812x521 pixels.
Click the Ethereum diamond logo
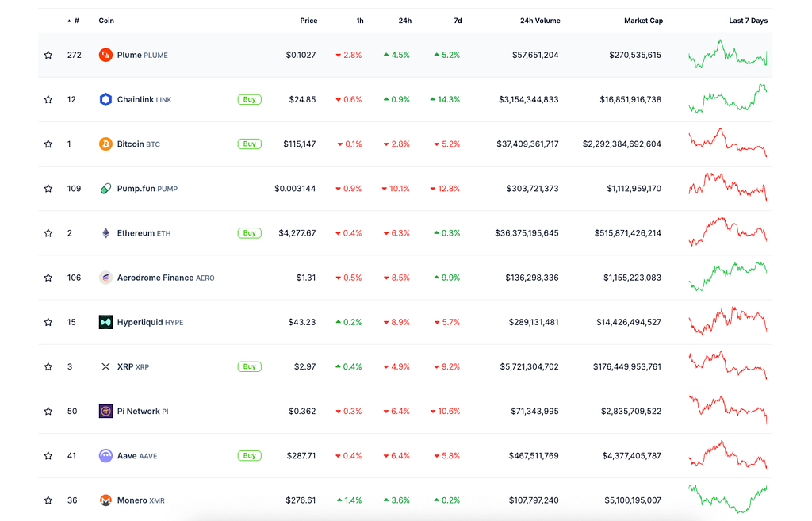click(x=105, y=233)
